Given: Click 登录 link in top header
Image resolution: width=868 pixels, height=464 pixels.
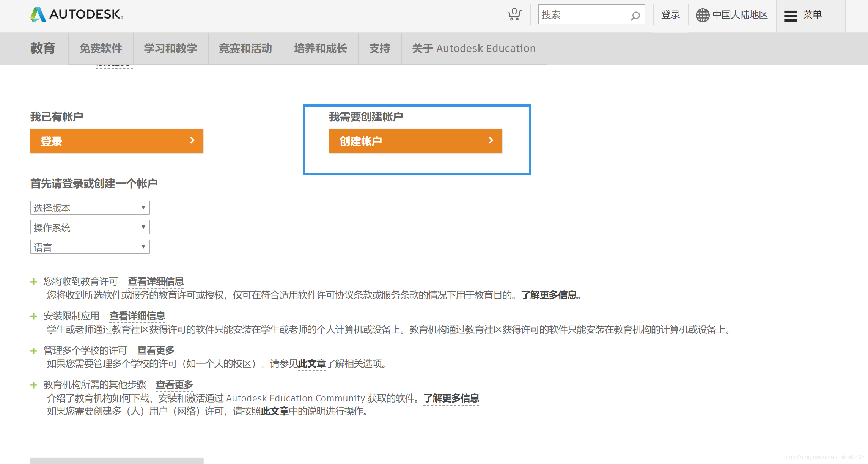Looking at the screenshot, I should (670, 15).
